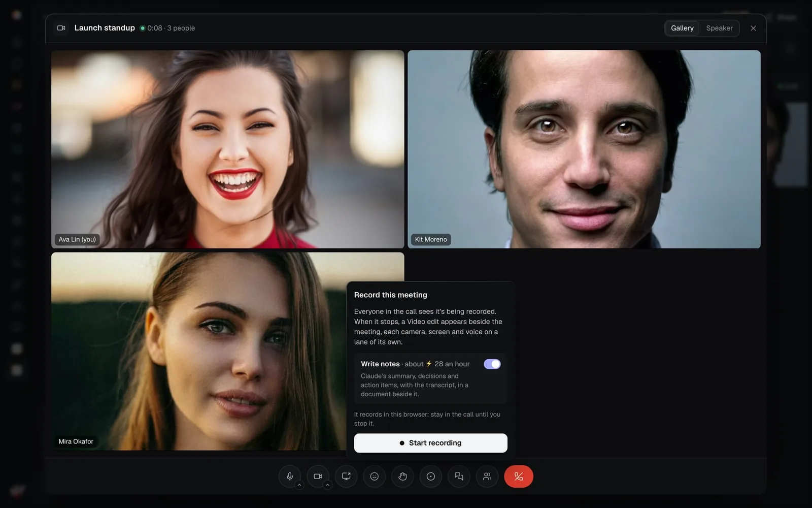The image size is (812, 508).
Task: Click the 'Launch standup' meeting title
Action: 105,28
